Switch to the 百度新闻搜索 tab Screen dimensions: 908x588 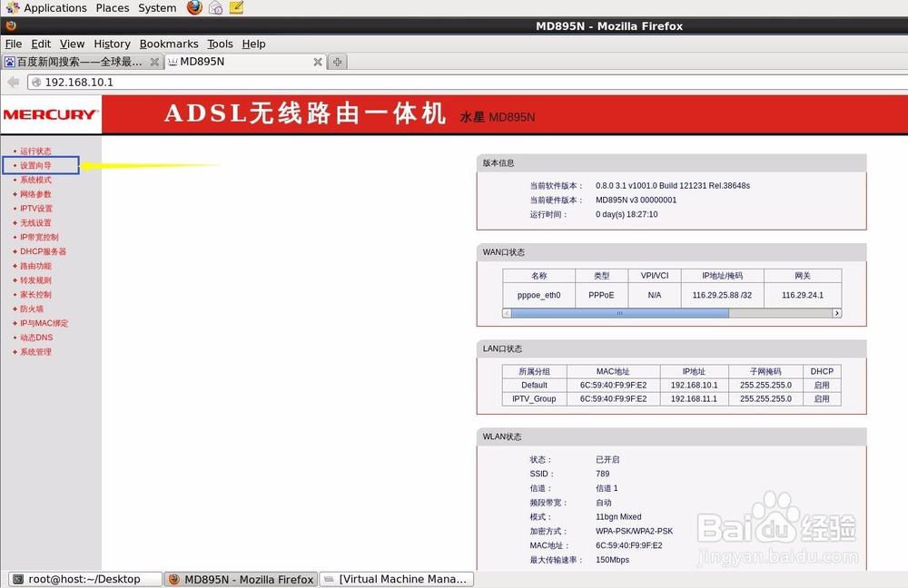click(81, 62)
